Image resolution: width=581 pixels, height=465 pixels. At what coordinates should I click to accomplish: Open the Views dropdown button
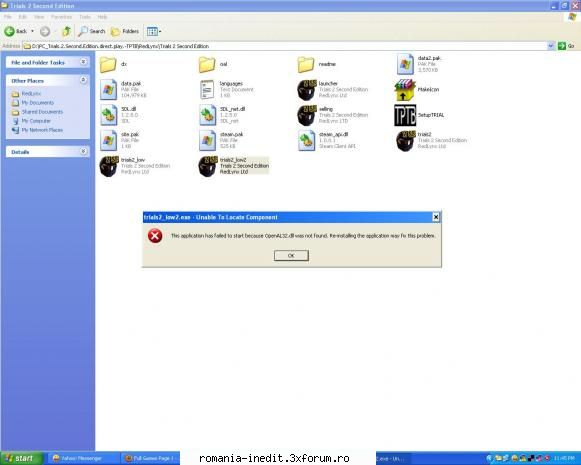pos(154,31)
